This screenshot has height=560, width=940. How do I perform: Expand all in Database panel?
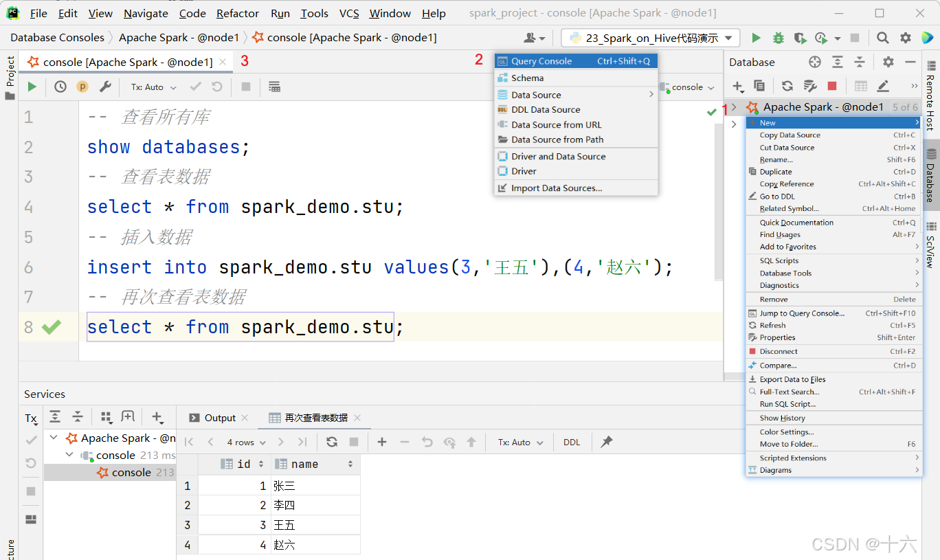click(838, 62)
